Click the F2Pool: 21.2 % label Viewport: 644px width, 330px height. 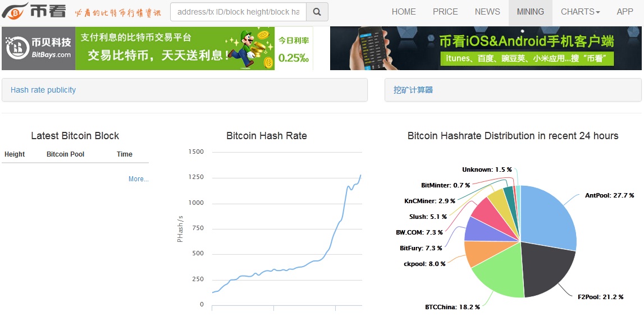coord(600,297)
